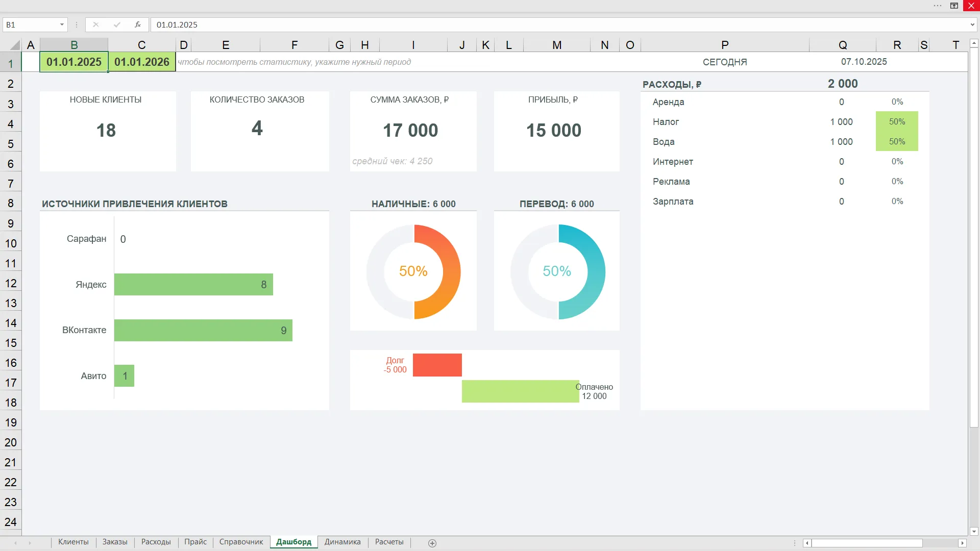
Task: Open the three-dots menu in the title bar
Action: pyautogui.click(x=938, y=6)
